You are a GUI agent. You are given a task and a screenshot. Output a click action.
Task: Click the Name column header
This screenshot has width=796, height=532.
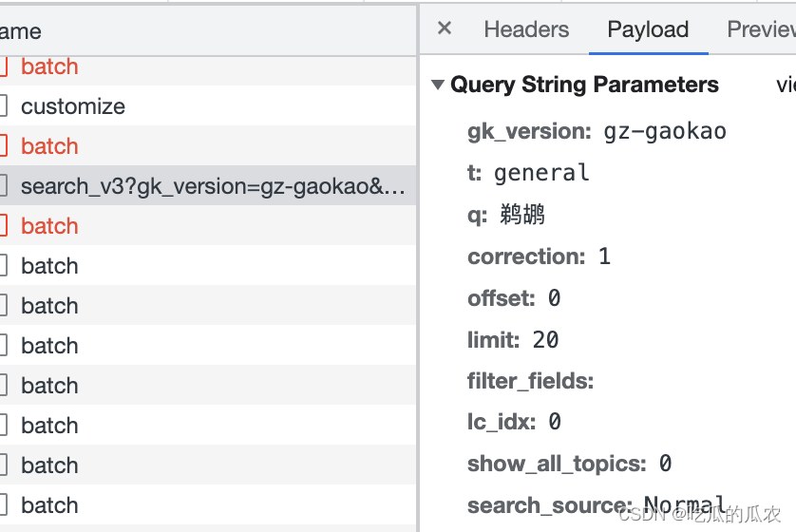click(x=21, y=31)
